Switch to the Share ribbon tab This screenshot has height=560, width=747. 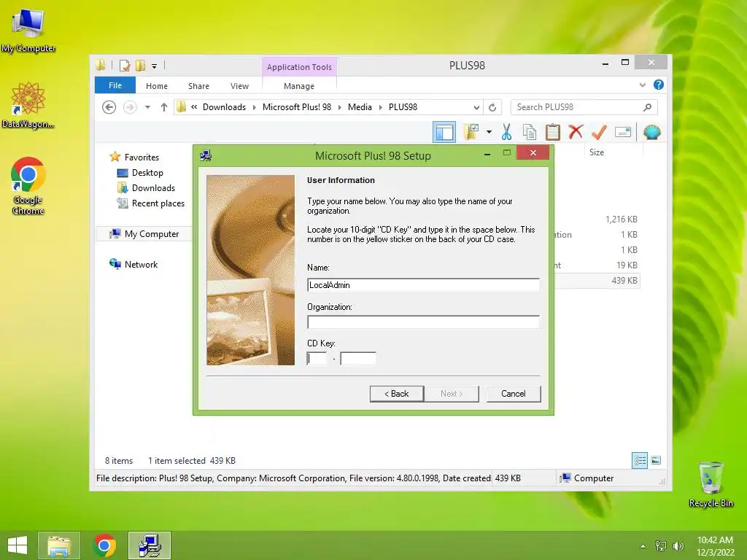click(x=198, y=86)
